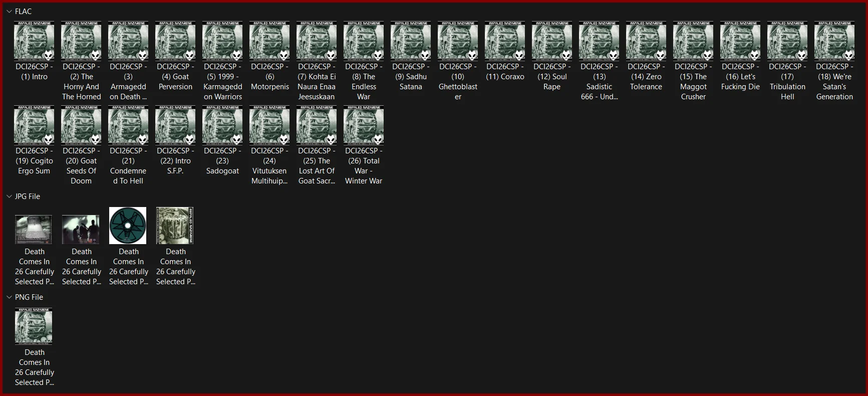The height and width of the screenshot is (396, 868).
Task: Select the first JPG thumbnail with white tower
Action: pyautogui.click(x=34, y=230)
